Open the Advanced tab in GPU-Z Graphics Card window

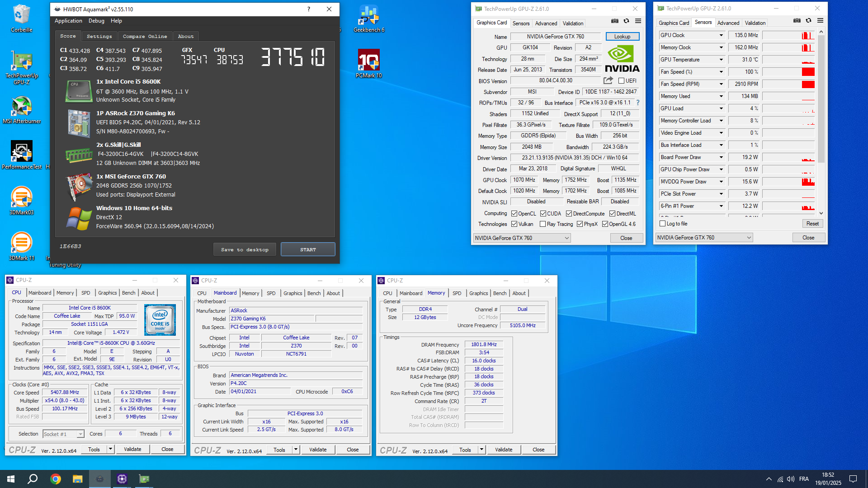coord(546,23)
